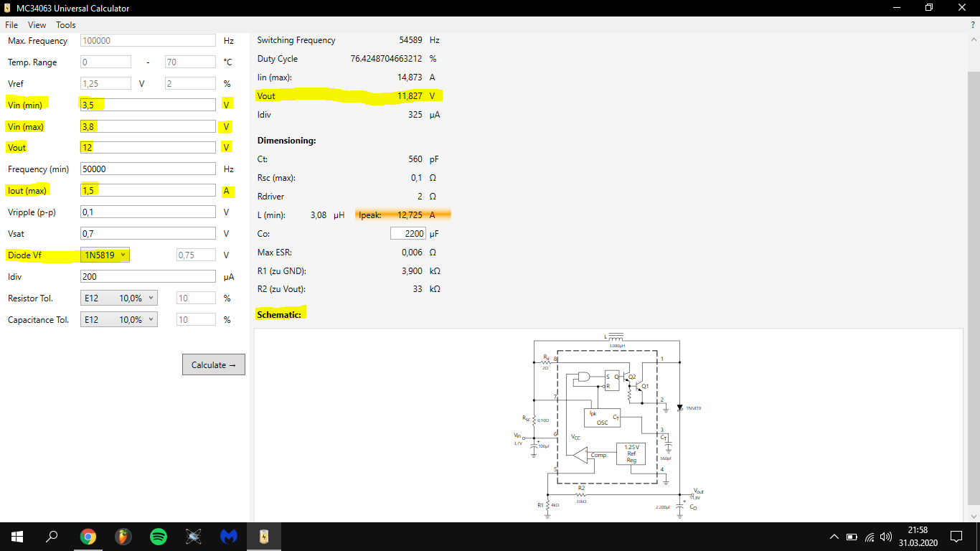Open the View menu
The height and width of the screenshot is (551, 980).
pos(37,25)
